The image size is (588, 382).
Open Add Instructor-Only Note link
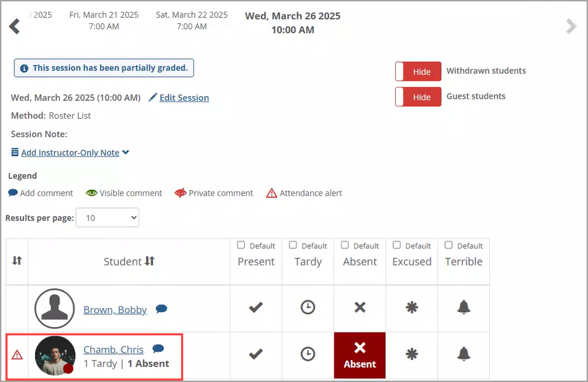[x=70, y=152]
